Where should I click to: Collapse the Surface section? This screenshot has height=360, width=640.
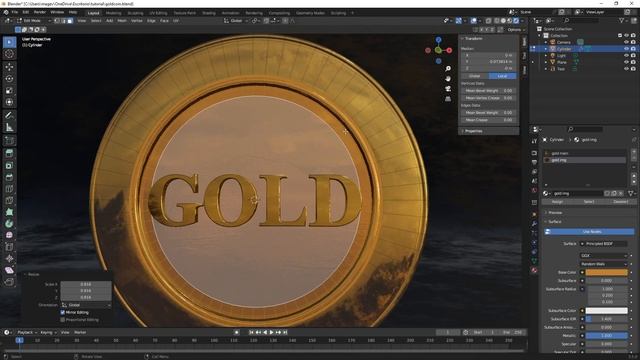click(554, 222)
